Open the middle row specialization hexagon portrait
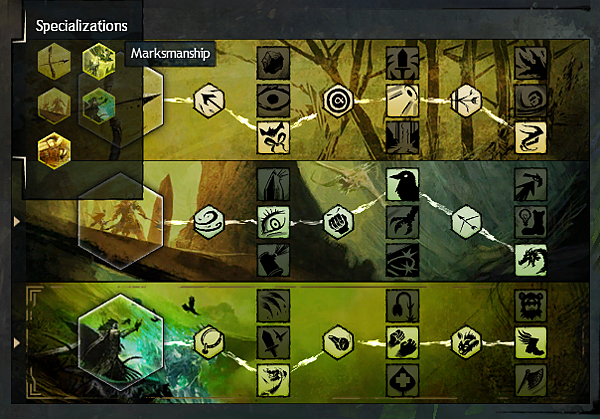Image resolution: width=600 pixels, height=419 pixels. (x=121, y=221)
